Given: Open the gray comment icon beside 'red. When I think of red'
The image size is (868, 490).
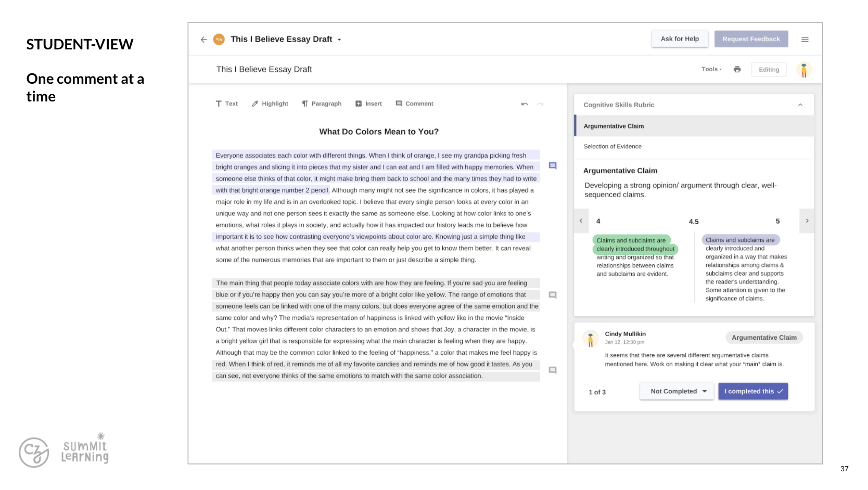Looking at the screenshot, I should click(x=553, y=370).
